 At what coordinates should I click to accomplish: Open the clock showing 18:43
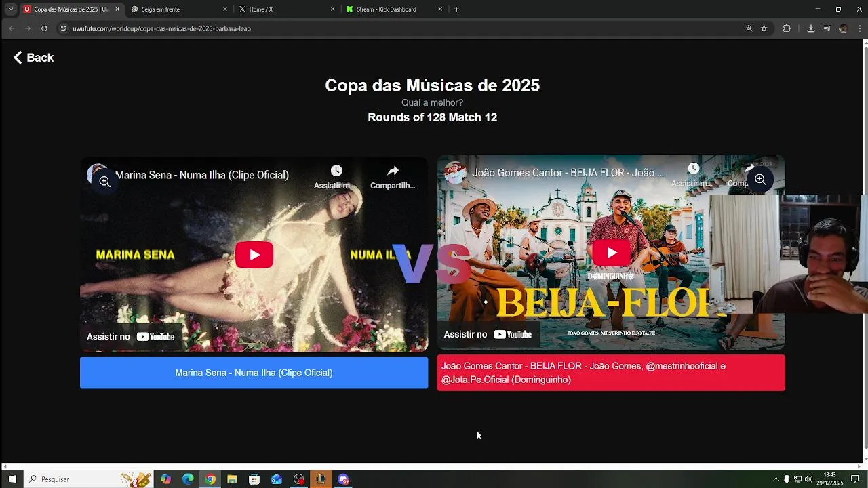click(829, 479)
